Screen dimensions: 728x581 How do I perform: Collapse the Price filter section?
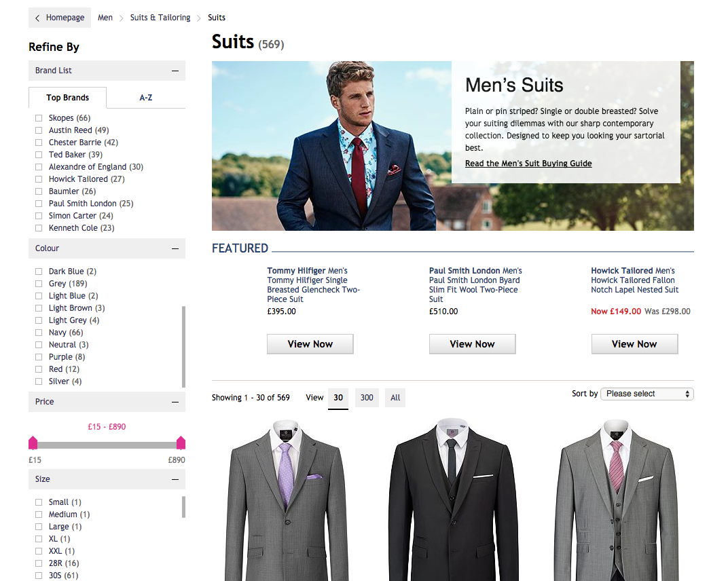tap(175, 402)
